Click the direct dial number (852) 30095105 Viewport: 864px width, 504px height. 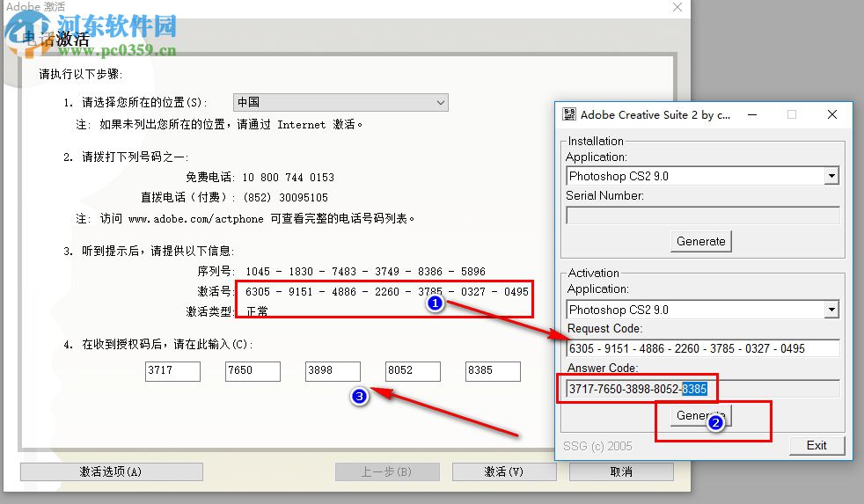click(285, 198)
